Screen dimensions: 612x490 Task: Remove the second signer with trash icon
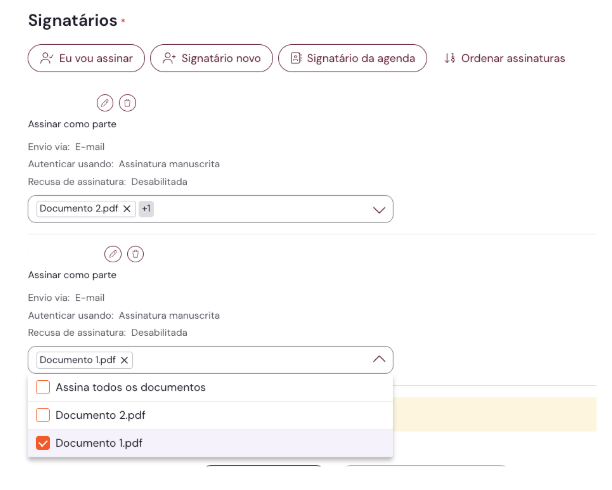(x=135, y=253)
